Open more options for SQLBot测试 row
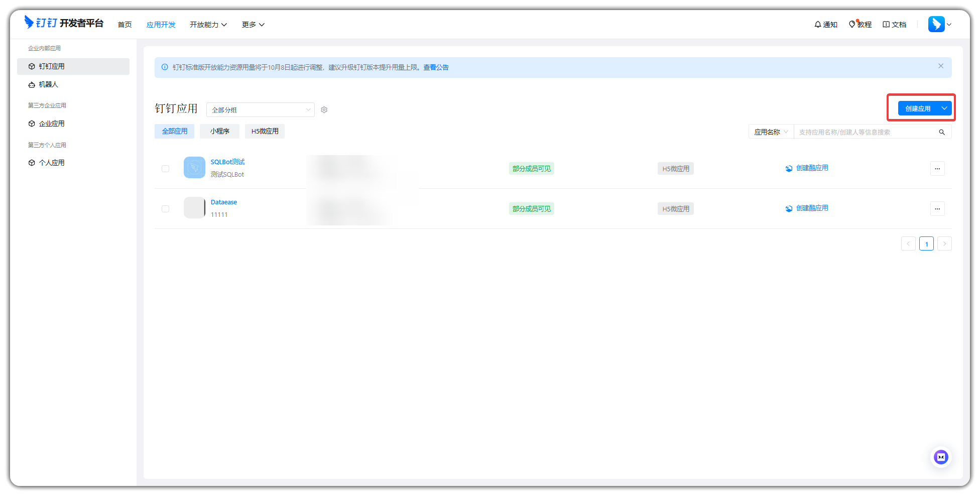 click(x=937, y=169)
